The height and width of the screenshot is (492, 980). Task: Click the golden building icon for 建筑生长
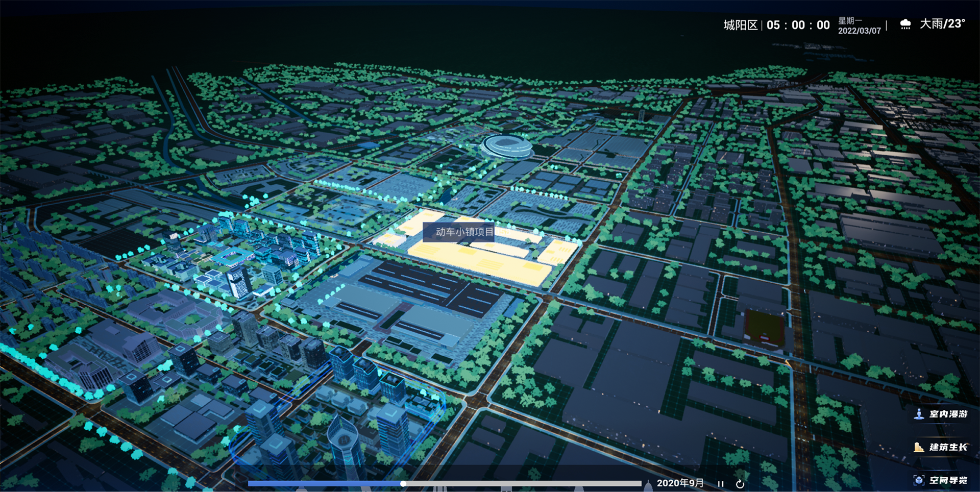point(919,447)
